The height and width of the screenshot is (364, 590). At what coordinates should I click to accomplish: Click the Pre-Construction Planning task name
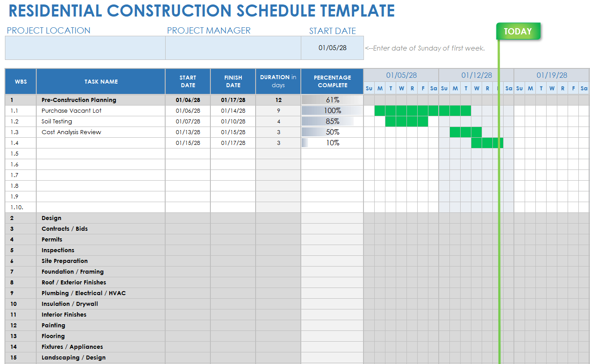(x=79, y=100)
